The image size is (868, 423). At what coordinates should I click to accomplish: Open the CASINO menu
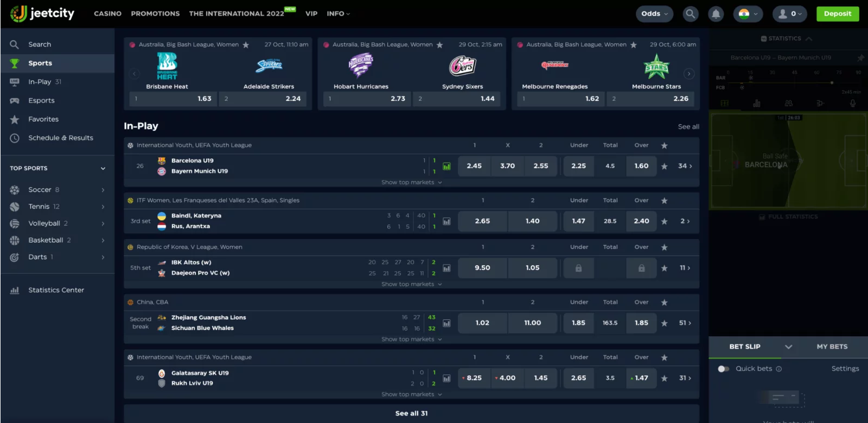(107, 14)
